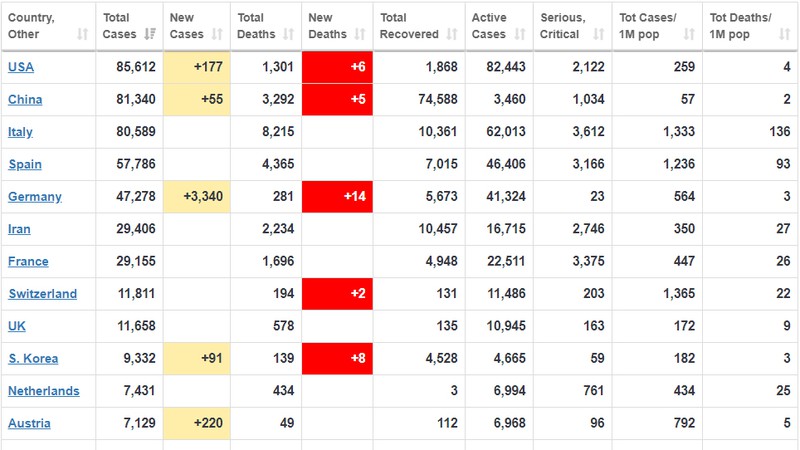Click Total Recovered sort arrows
800x450 pixels.
[x=452, y=34]
